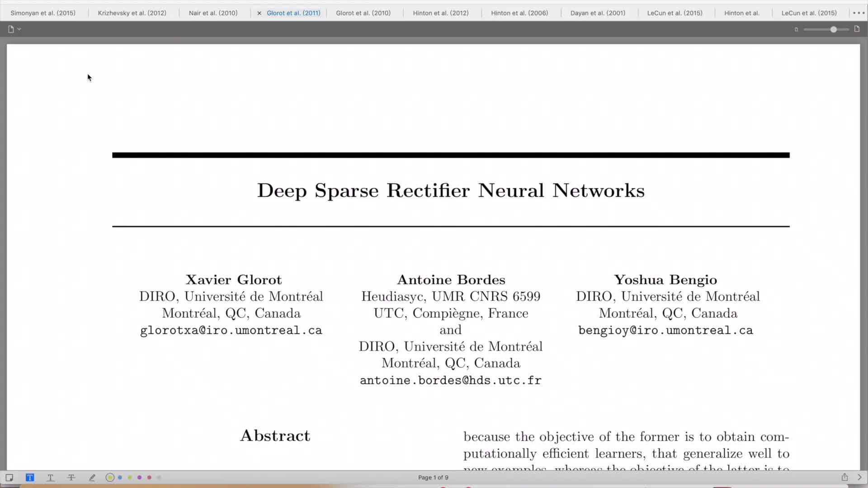This screenshot has height=488, width=868.
Task: Switch to Krizhevsky et al. (2012) tab
Action: pos(132,13)
